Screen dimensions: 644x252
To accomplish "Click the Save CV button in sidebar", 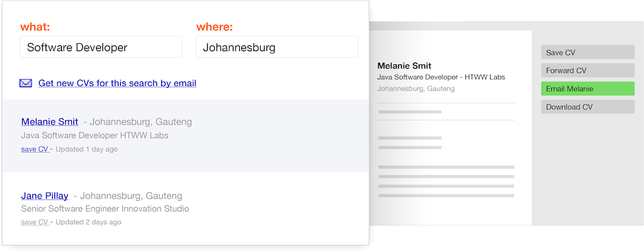I will (587, 52).
